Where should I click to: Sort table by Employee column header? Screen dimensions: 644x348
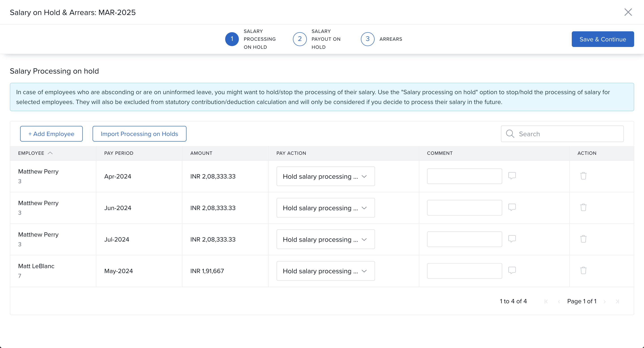[31, 153]
